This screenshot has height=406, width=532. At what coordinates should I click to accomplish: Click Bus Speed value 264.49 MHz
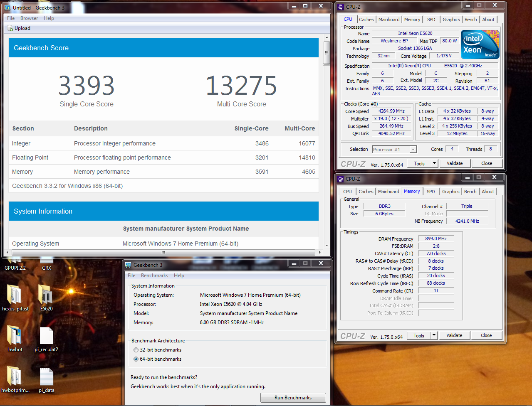391,126
